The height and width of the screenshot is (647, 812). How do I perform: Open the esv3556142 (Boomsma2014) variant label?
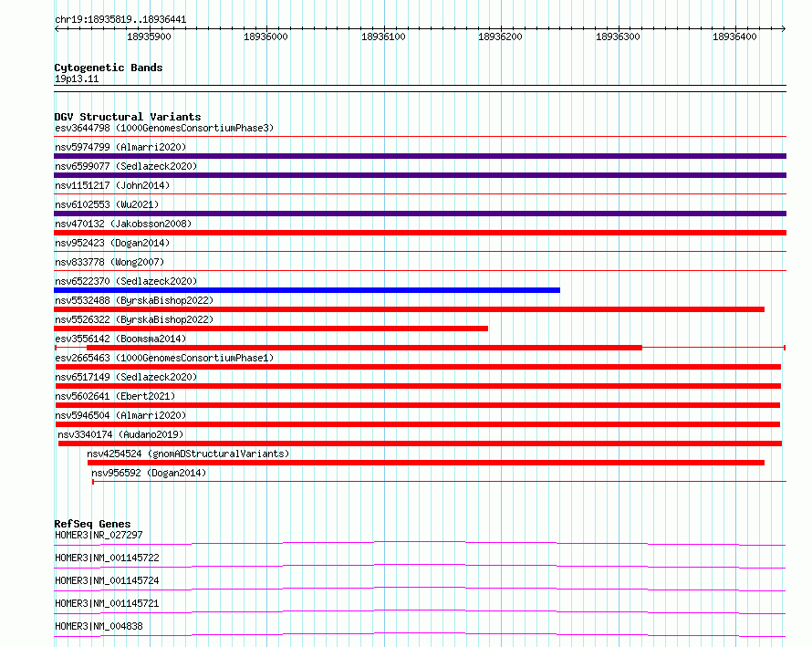click(120, 339)
